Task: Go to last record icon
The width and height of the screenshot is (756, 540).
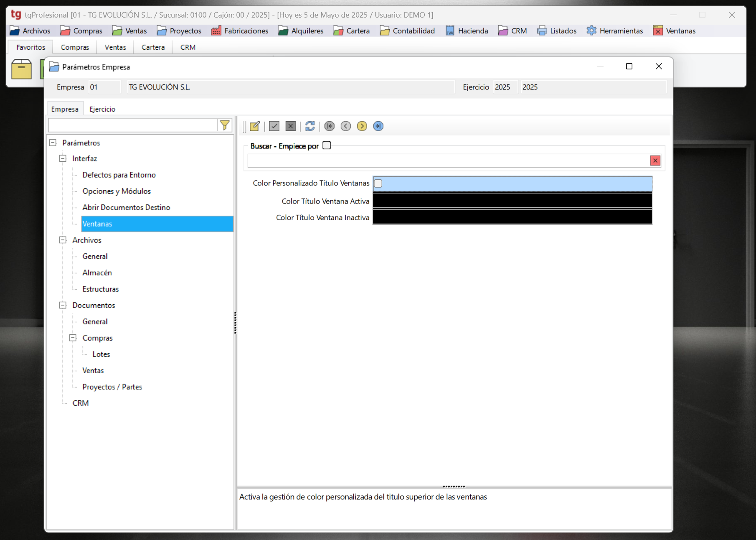Action: pos(378,126)
